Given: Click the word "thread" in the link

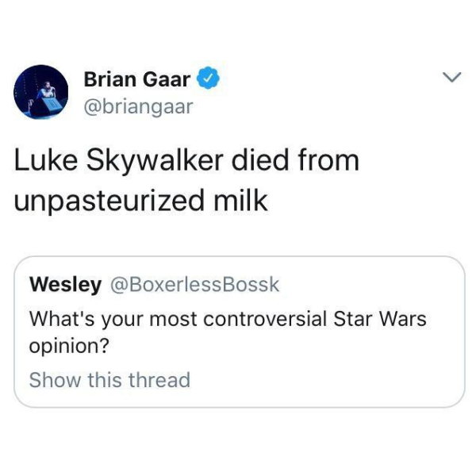Looking at the screenshot, I should (x=159, y=379).
